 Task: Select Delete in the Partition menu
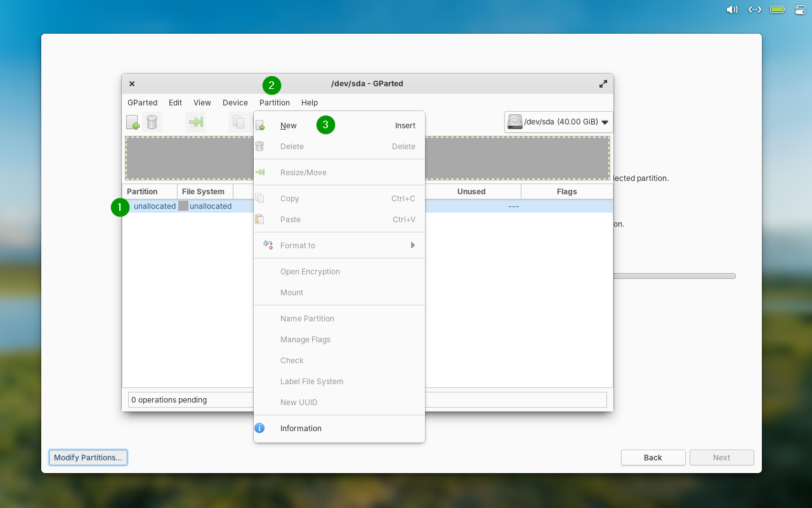(x=339, y=147)
